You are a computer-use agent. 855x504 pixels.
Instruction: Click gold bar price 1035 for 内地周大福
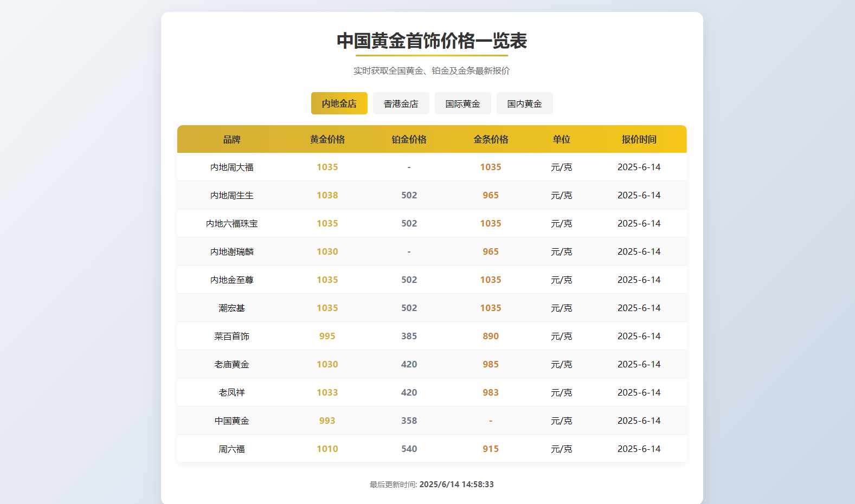coord(491,167)
